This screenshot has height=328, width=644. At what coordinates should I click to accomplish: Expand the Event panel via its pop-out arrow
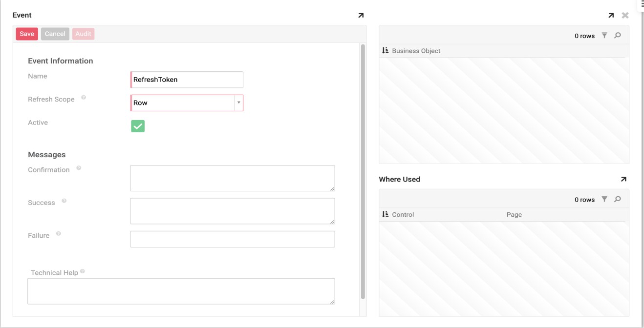[x=360, y=15]
